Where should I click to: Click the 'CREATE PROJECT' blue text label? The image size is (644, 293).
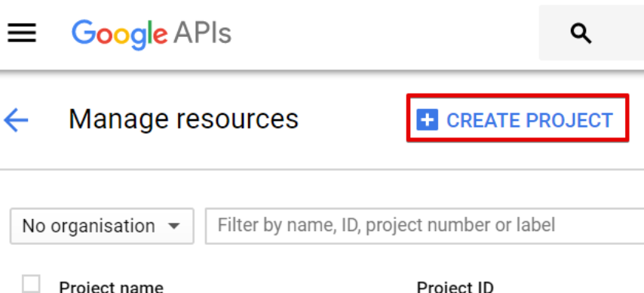point(530,120)
